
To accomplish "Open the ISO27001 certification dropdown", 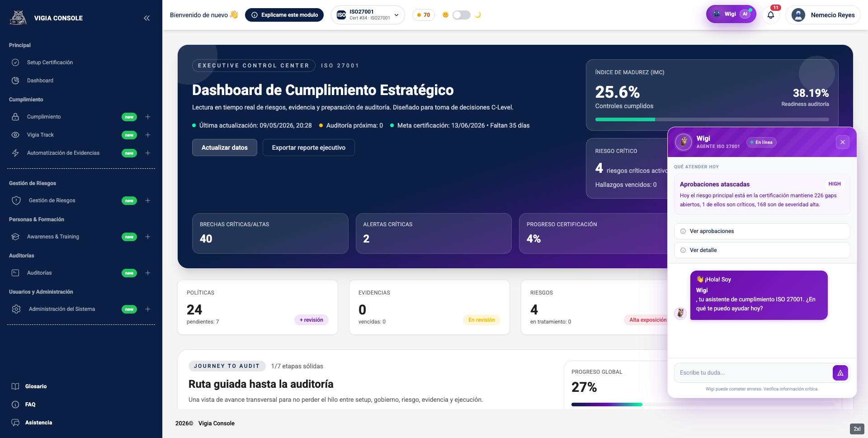I will 368,15.
